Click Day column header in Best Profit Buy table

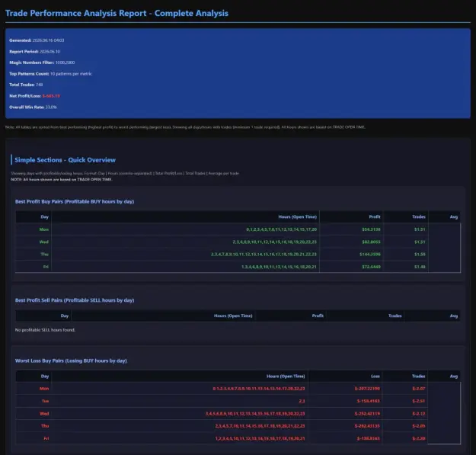pyautogui.click(x=44, y=217)
